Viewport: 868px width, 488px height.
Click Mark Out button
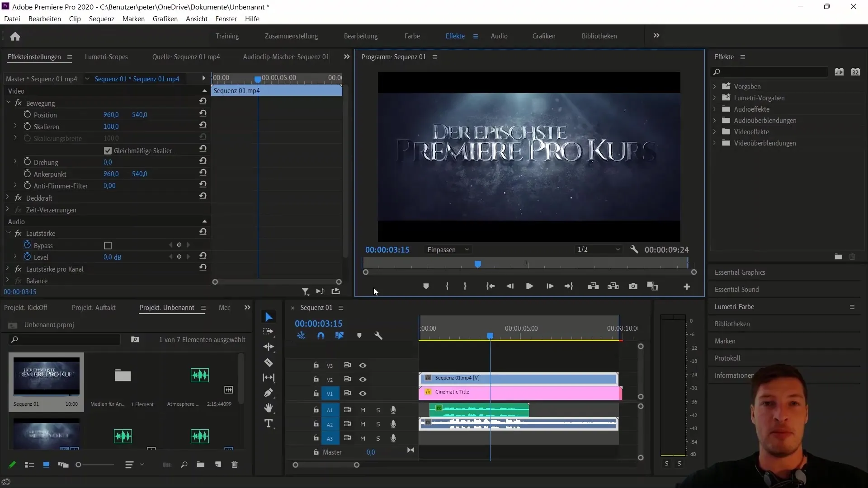[465, 286]
